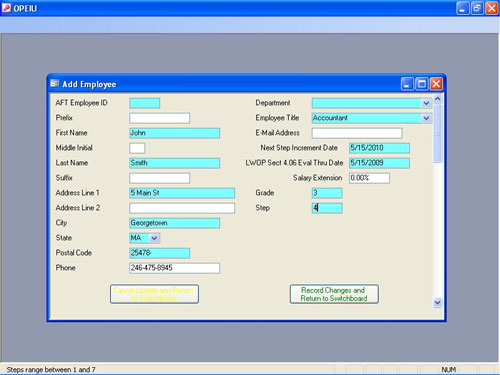
Task: Close the OPEIU application window
Action: pyautogui.click(x=492, y=8)
